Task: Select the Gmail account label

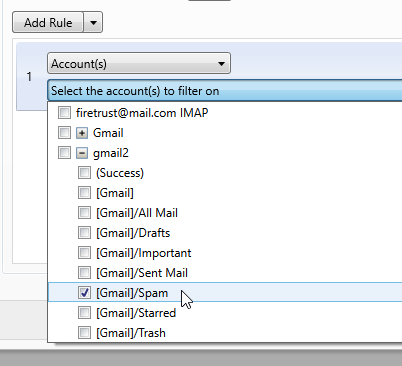Action: coord(108,133)
